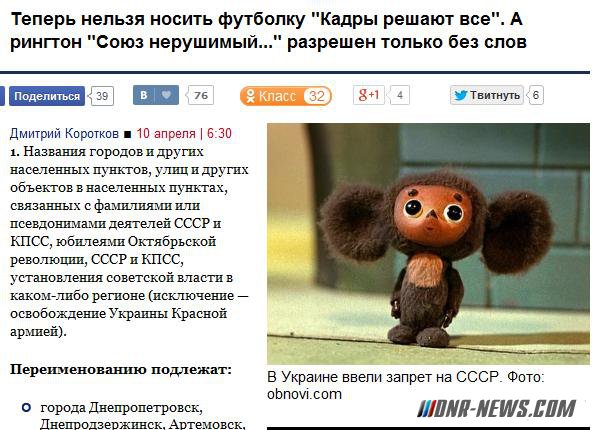Click the Google Plus counter showing 4

click(399, 95)
